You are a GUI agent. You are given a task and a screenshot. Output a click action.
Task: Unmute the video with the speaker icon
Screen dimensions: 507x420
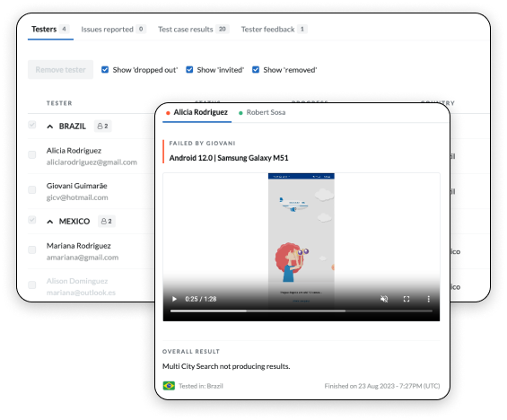pos(384,299)
